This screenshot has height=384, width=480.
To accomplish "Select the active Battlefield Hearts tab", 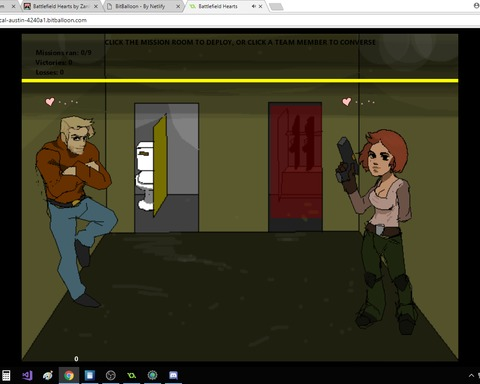I will coord(218,6).
